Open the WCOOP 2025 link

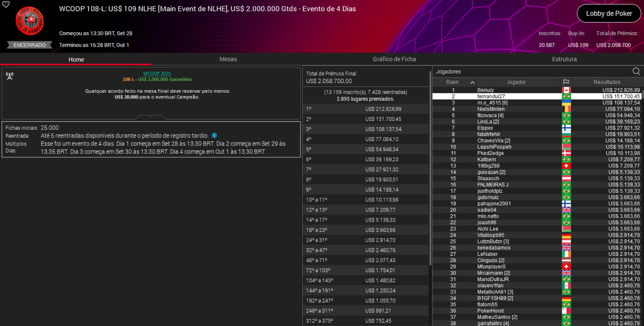157,73
